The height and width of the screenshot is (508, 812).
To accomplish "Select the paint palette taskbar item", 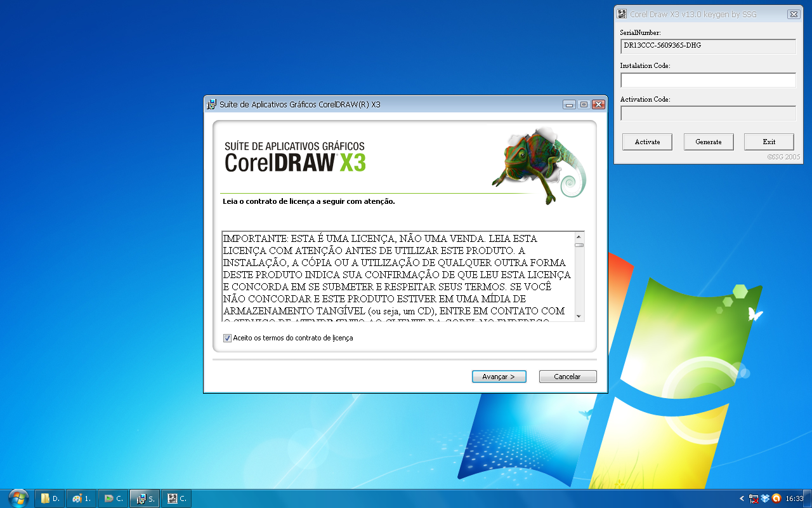I will click(x=81, y=498).
